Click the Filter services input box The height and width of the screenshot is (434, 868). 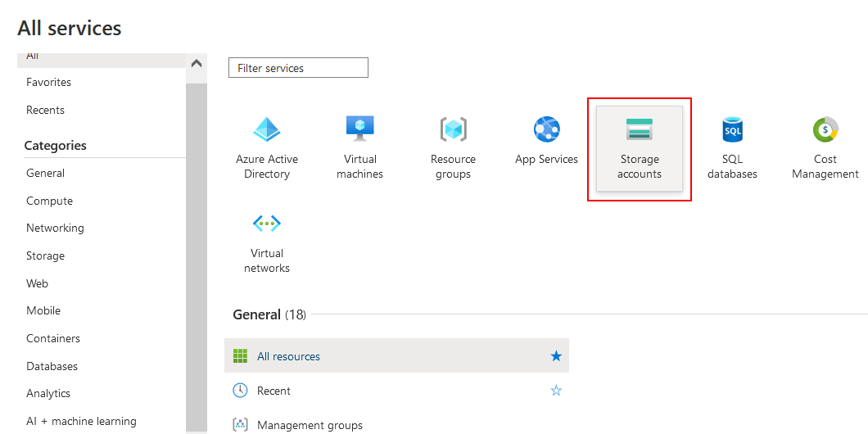click(x=298, y=68)
